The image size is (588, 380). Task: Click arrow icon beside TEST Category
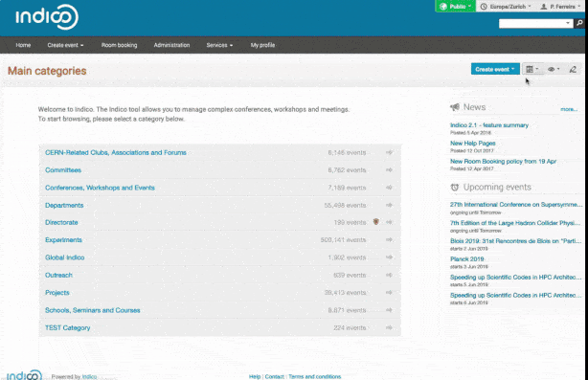[x=389, y=328]
